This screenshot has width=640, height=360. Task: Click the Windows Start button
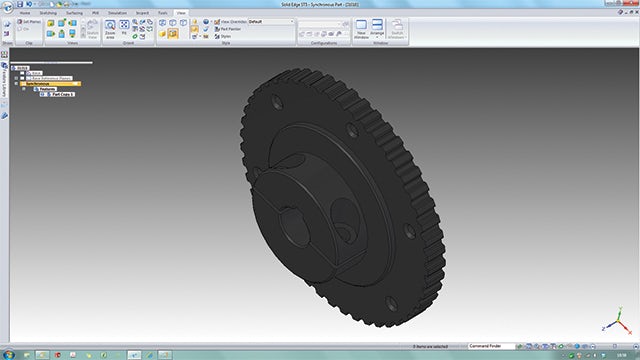pos(8,355)
